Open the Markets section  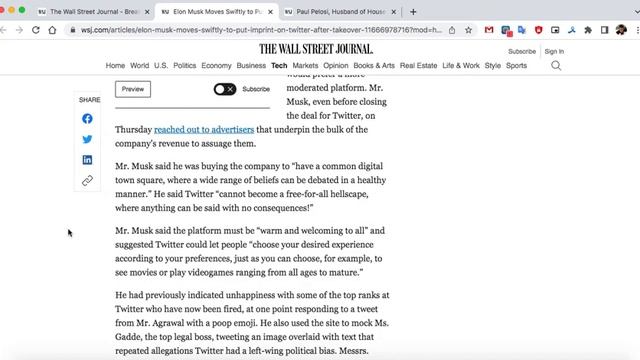(x=305, y=65)
